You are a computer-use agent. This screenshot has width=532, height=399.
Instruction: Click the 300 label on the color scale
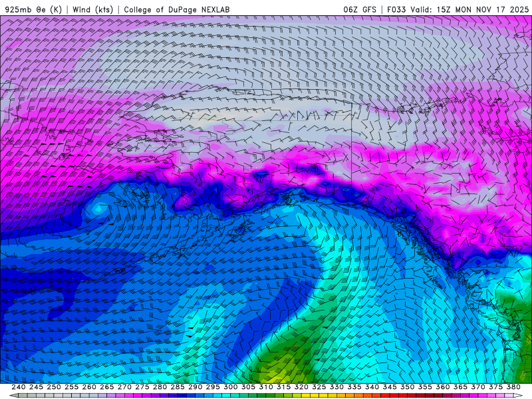230,387
